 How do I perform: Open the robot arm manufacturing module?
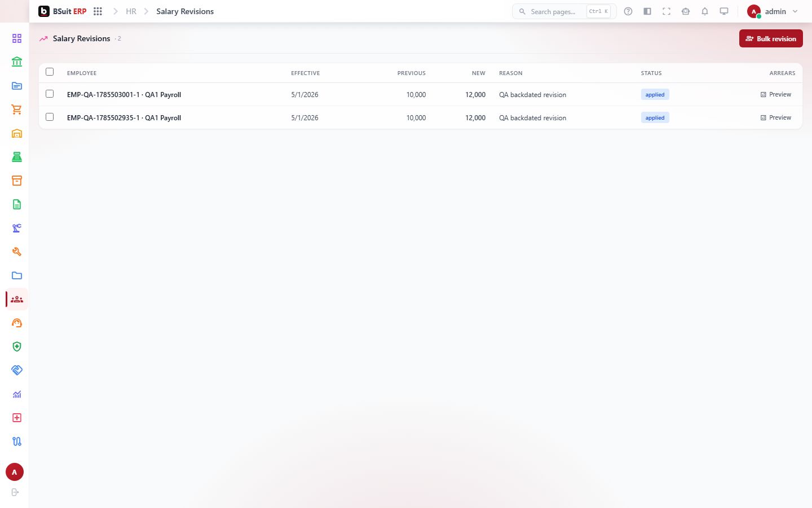click(x=17, y=228)
